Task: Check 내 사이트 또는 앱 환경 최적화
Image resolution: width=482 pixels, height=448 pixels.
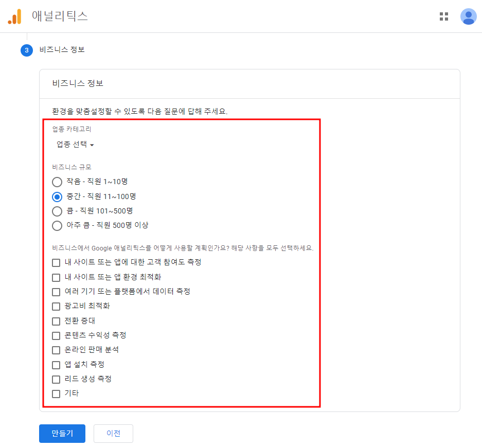Action: coord(56,277)
